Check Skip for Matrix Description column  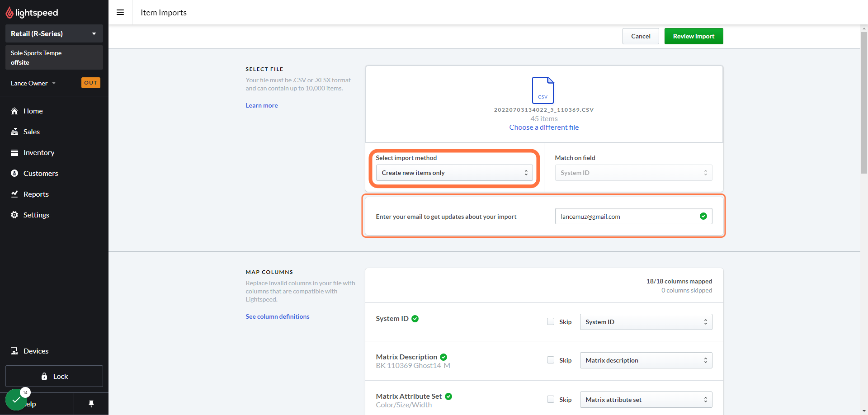(551, 360)
